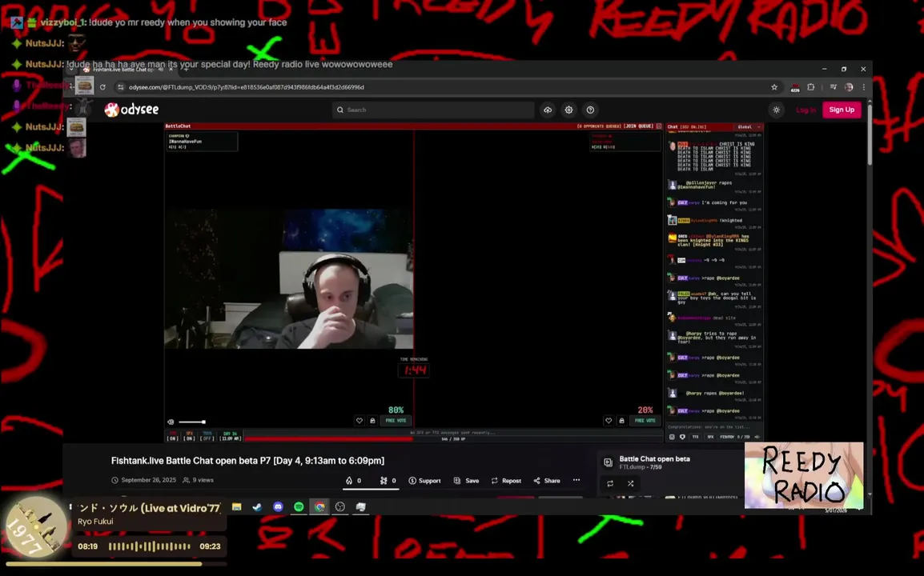Viewport: 924px width, 576px height.
Task: Open the Chrome profile avatar
Action: (x=849, y=87)
